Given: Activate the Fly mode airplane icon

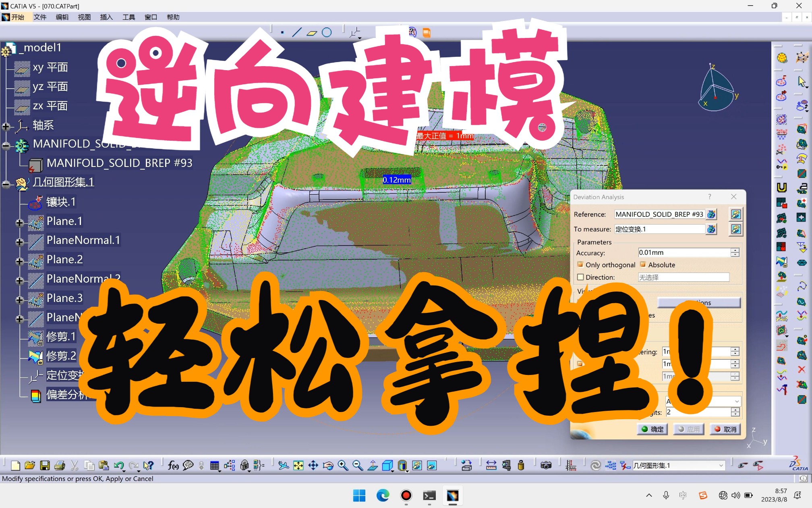Looking at the screenshot, I should point(284,466).
